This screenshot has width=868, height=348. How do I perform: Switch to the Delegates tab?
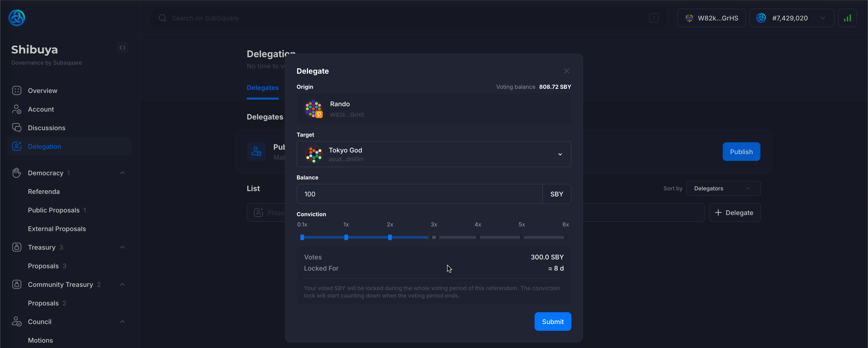pyautogui.click(x=262, y=88)
